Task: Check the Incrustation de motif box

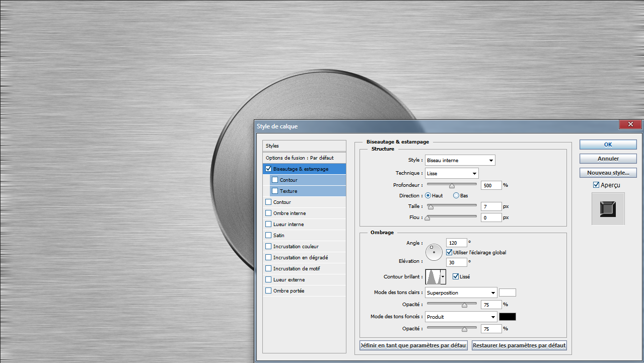Action: pos(268,268)
